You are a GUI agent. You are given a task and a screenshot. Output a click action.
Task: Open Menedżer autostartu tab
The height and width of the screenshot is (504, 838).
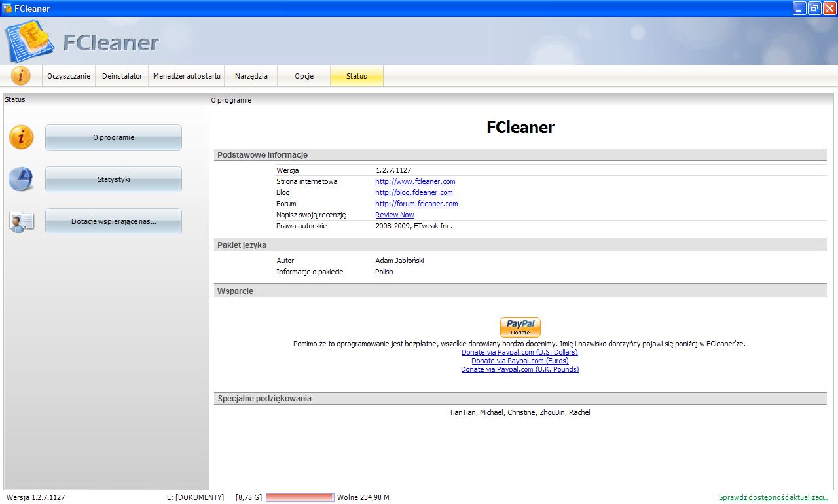point(187,76)
